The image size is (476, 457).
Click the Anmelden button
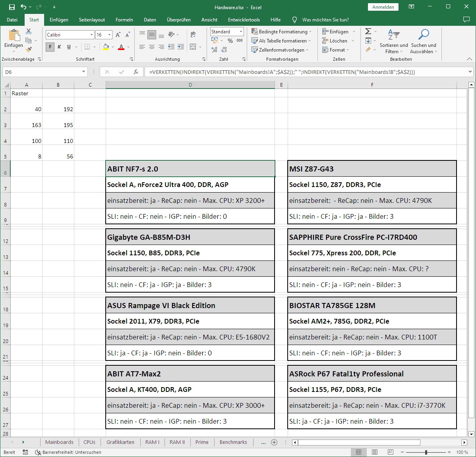[383, 7]
